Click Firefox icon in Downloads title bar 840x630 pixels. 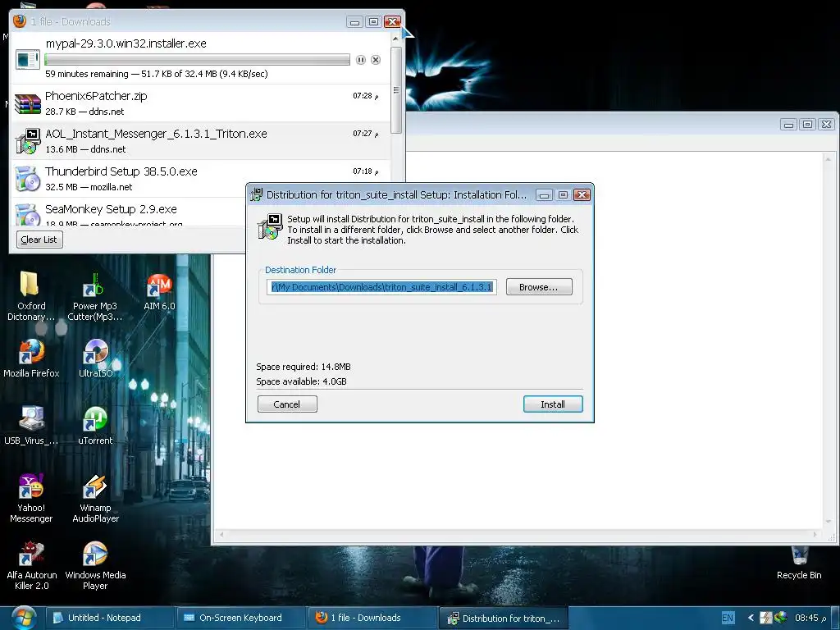(20, 21)
